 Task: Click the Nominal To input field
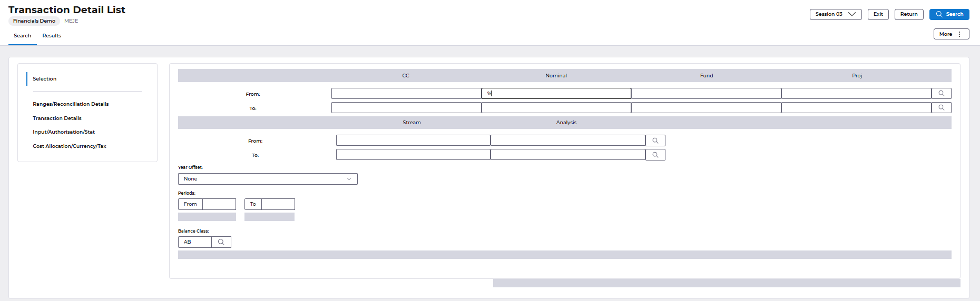(x=556, y=108)
